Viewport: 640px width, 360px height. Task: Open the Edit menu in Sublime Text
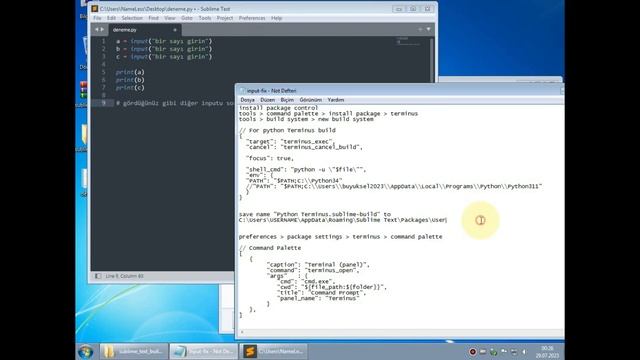coord(111,18)
